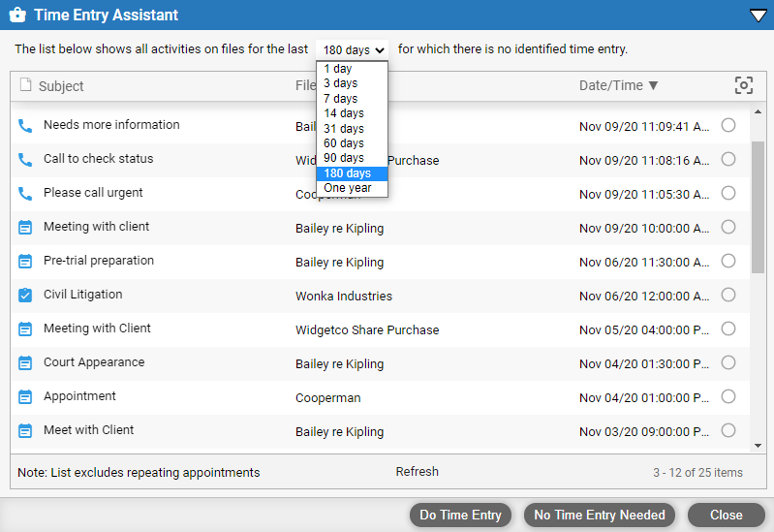Screen dimensions: 774x532
Task: Click 'Needs more information' subject text
Action: coord(111,124)
